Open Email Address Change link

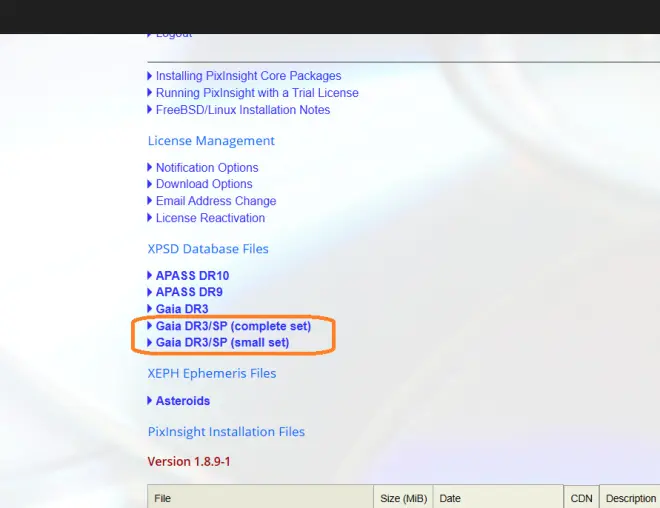pyautogui.click(x=216, y=201)
